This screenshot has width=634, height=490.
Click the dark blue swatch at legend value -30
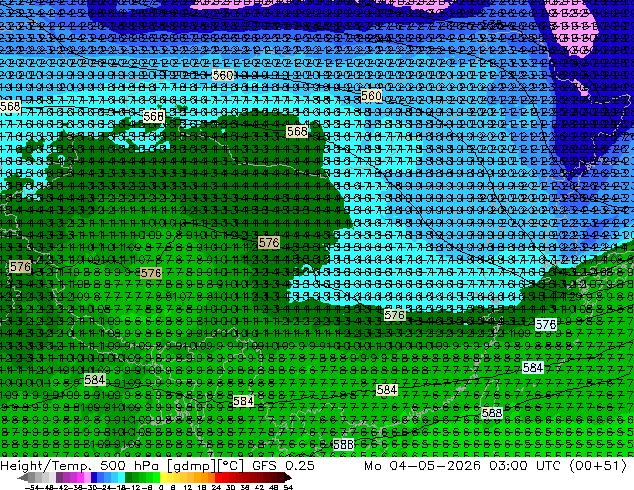94,477
